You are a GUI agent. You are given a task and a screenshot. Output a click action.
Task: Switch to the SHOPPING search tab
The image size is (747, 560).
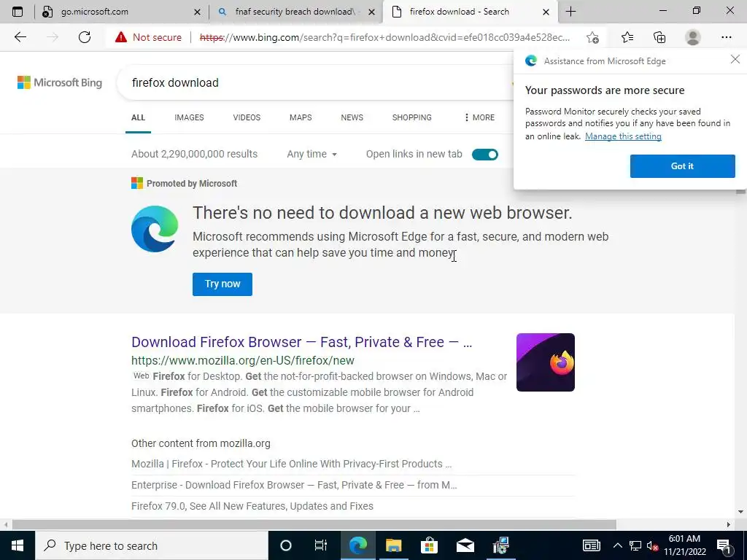pos(411,117)
